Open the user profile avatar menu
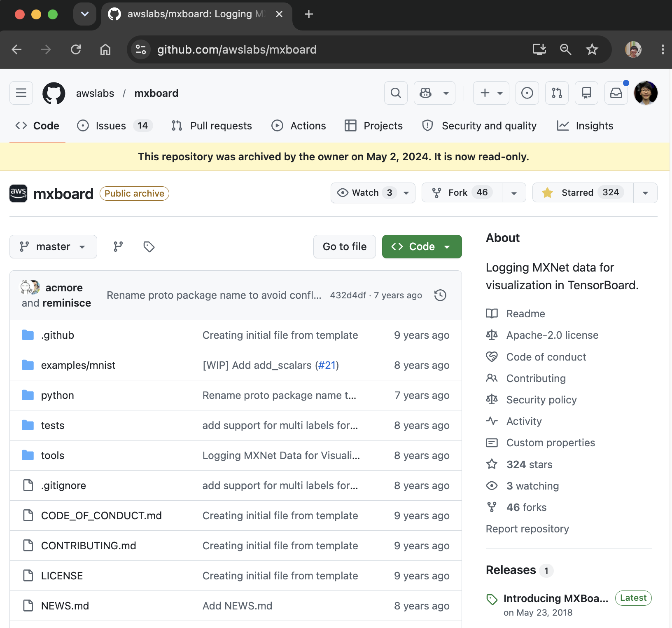Viewport: 672px width, 628px height. [x=646, y=93]
